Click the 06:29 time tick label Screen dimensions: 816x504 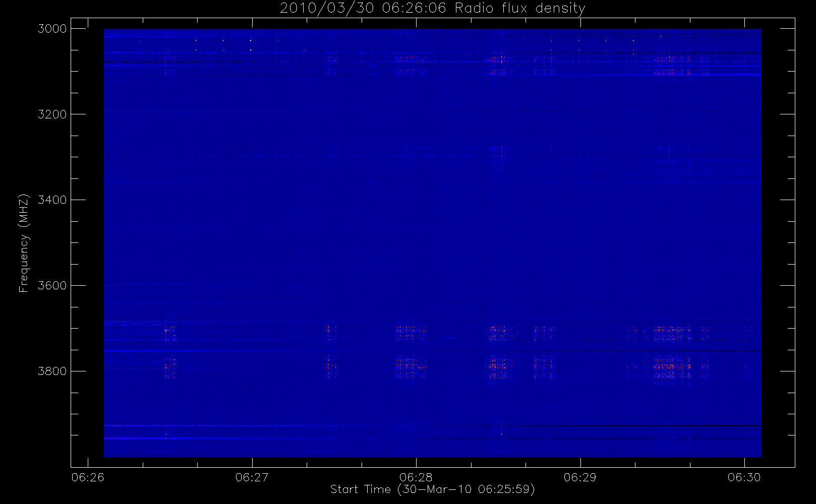tap(580, 477)
